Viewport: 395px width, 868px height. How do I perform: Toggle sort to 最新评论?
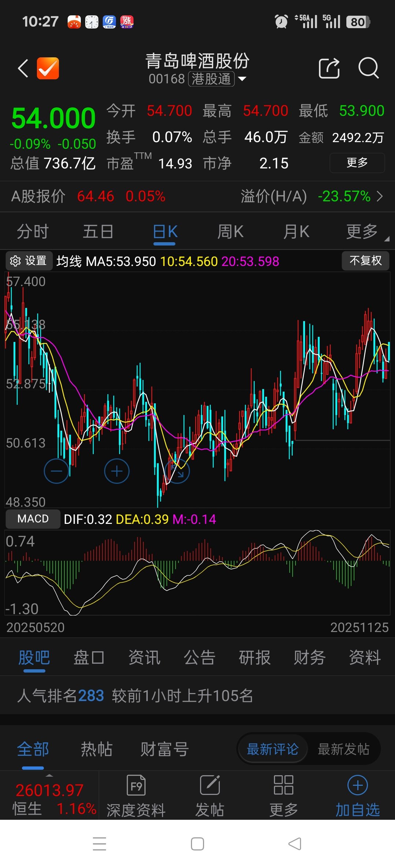pos(272,749)
